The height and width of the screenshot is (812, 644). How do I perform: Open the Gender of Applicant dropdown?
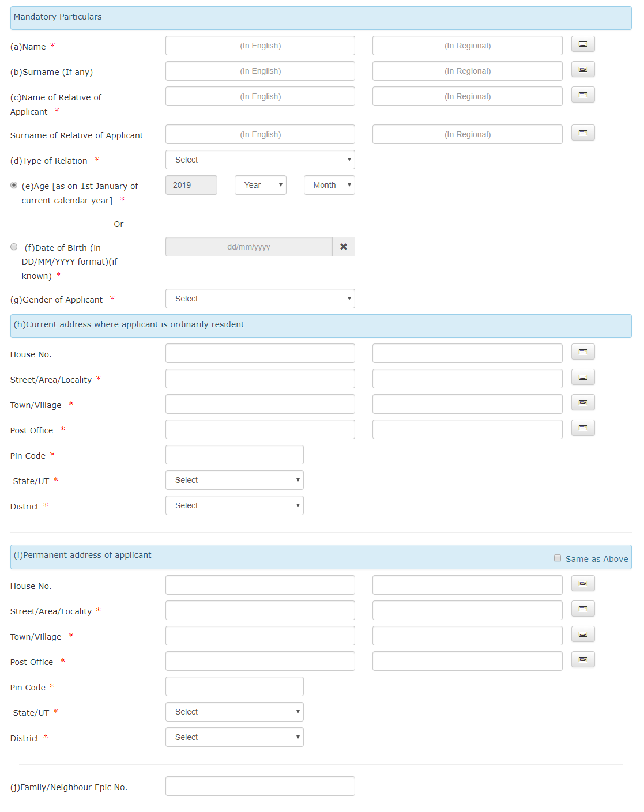[x=259, y=299]
